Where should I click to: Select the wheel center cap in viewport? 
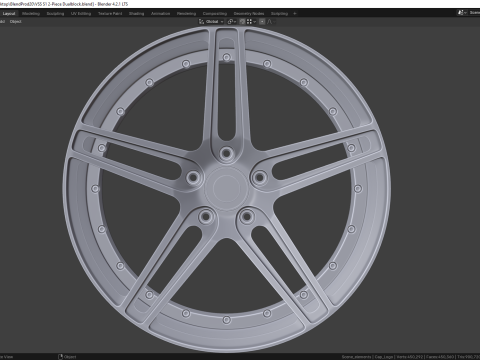[226, 188]
